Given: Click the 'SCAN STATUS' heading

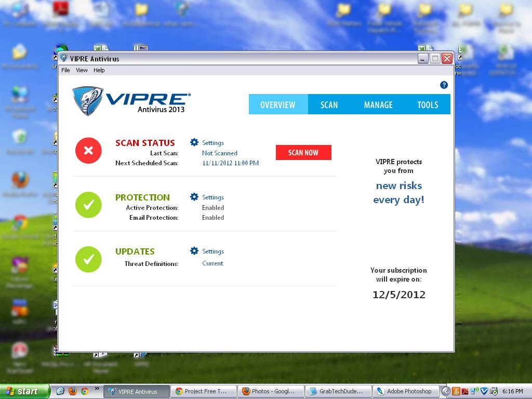Looking at the screenshot, I should click(145, 143).
